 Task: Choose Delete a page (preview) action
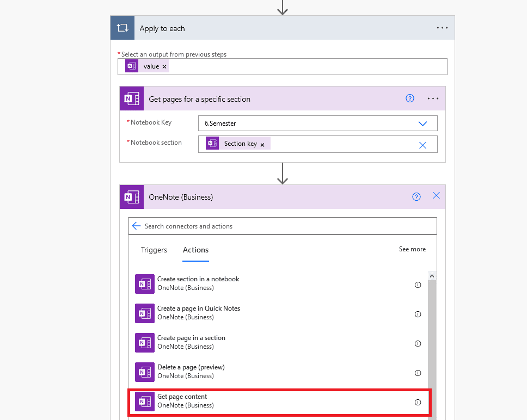click(x=278, y=372)
